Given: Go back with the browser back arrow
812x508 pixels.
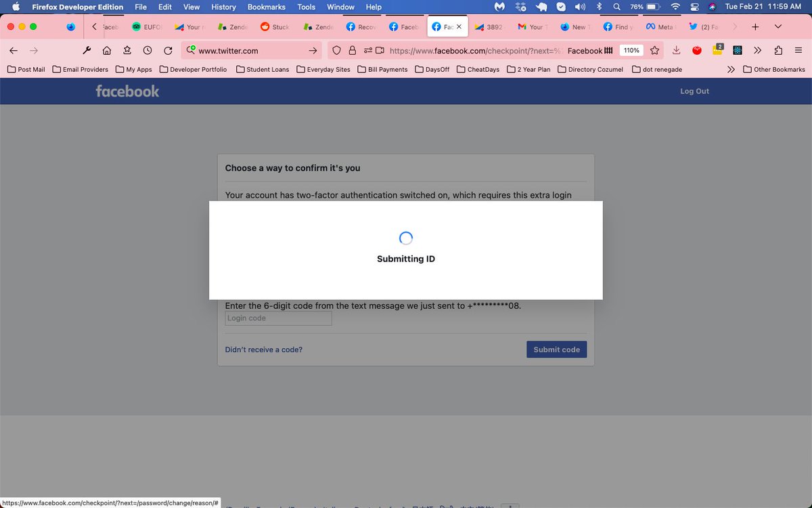Looking at the screenshot, I should point(13,50).
